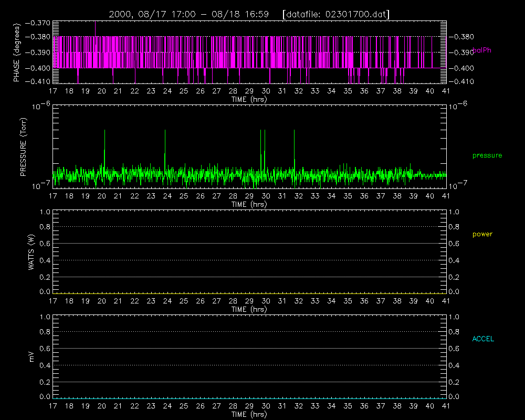Select the cyan ACCEL legend label
Viewport: 525px width, 420px height.
[483, 339]
